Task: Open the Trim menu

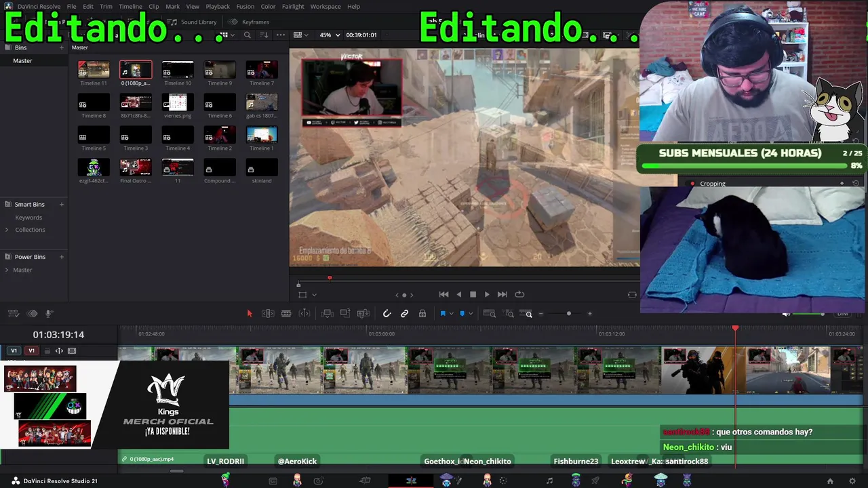Action: (x=106, y=6)
